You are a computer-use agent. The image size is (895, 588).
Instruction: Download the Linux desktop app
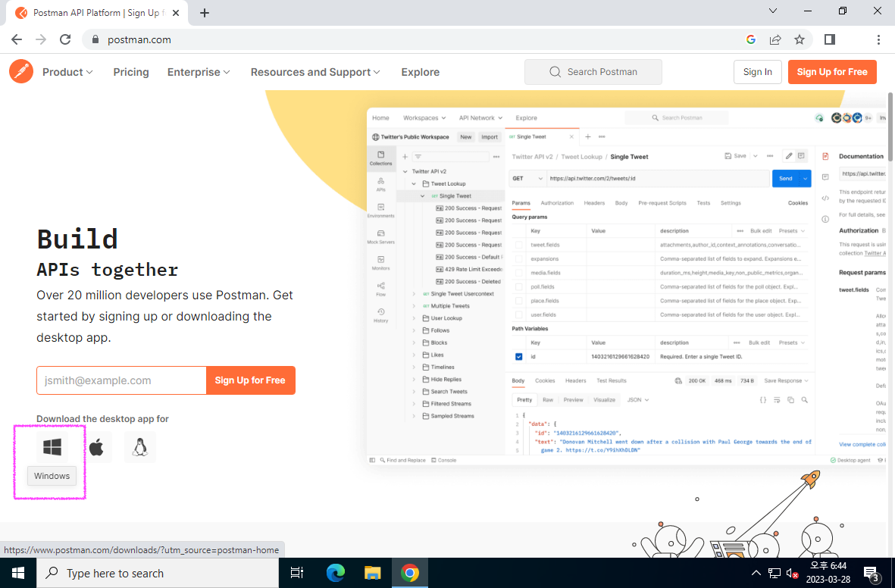click(x=140, y=446)
